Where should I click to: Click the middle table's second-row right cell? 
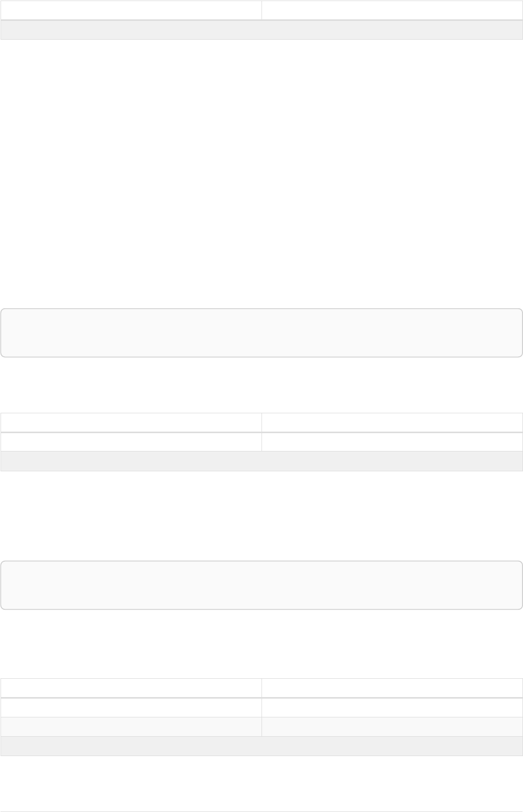[x=392, y=442]
